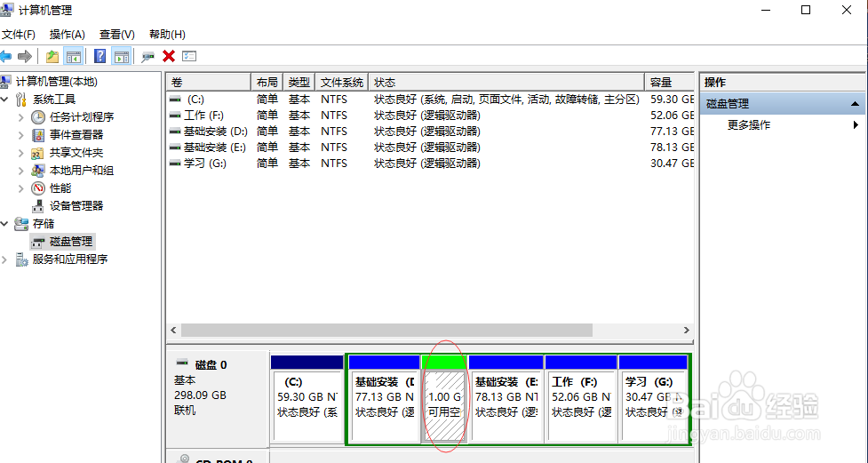Sort by the 类型 column header

pos(299,82)
